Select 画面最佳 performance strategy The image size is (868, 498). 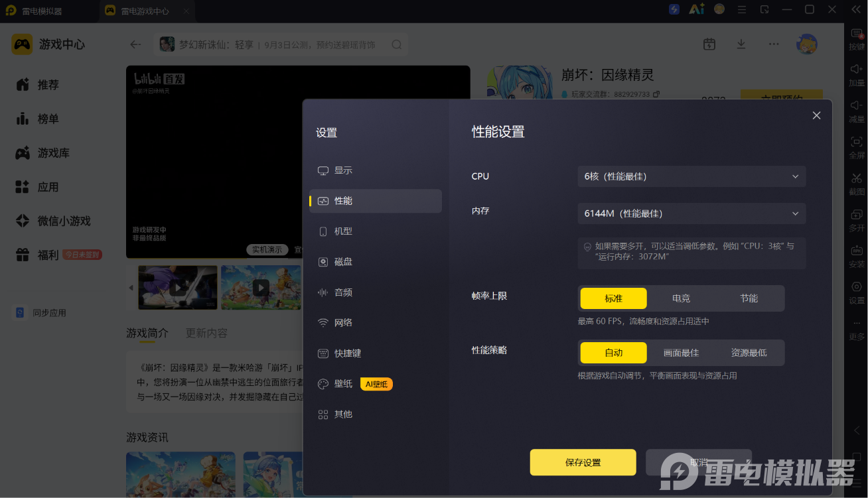(x=681, y=353)
